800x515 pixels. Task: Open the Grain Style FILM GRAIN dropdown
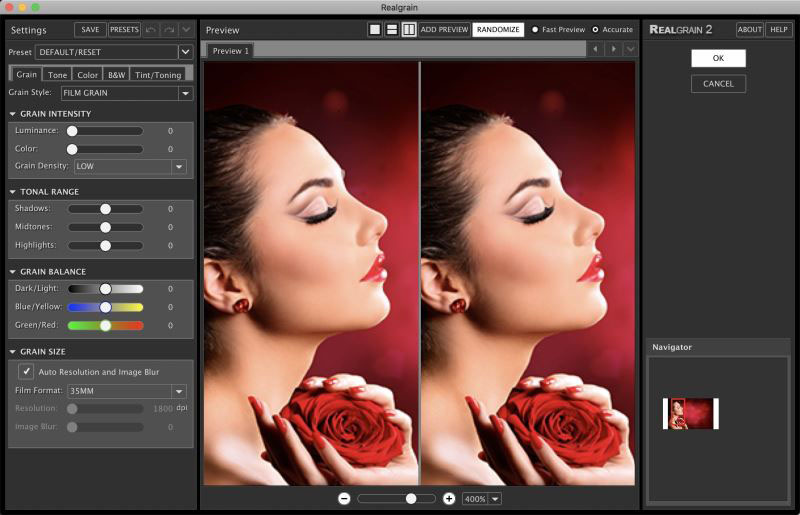coord(127,93)
